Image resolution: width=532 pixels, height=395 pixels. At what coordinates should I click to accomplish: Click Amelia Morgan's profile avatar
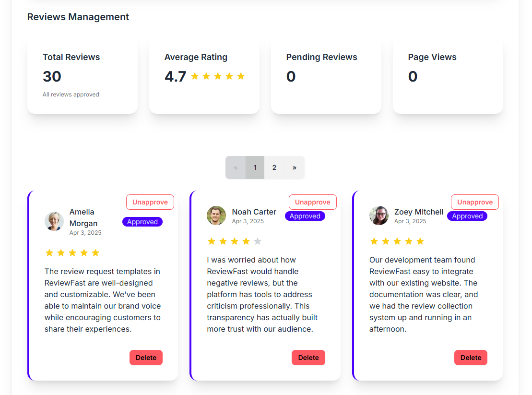coord(54,221)
